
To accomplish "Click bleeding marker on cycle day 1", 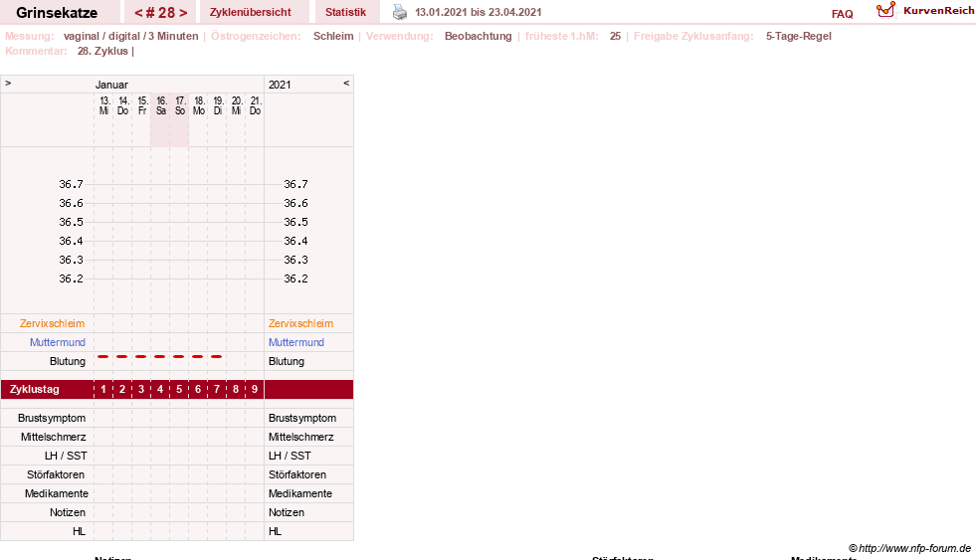I will tap(103, 356).
